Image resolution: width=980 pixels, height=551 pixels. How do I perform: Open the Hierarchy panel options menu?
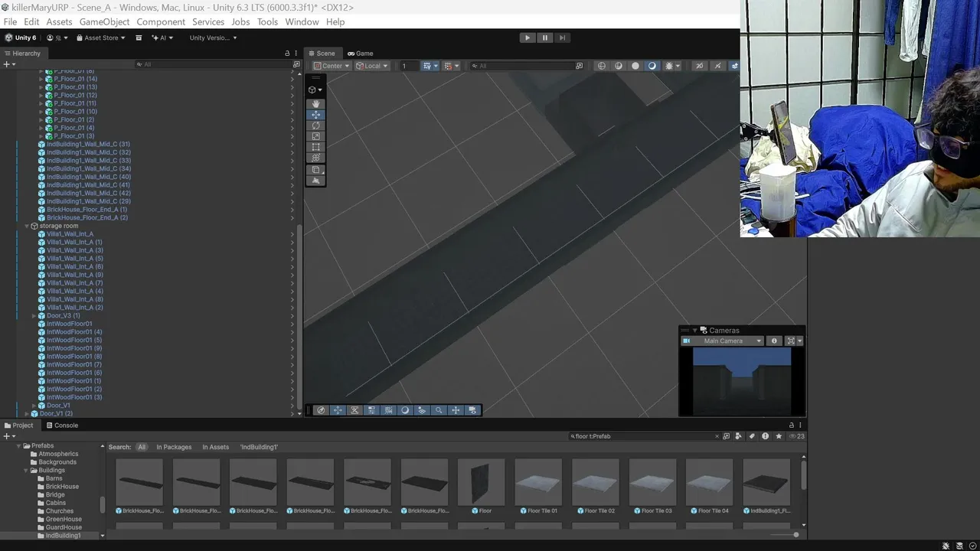point(296,54)
